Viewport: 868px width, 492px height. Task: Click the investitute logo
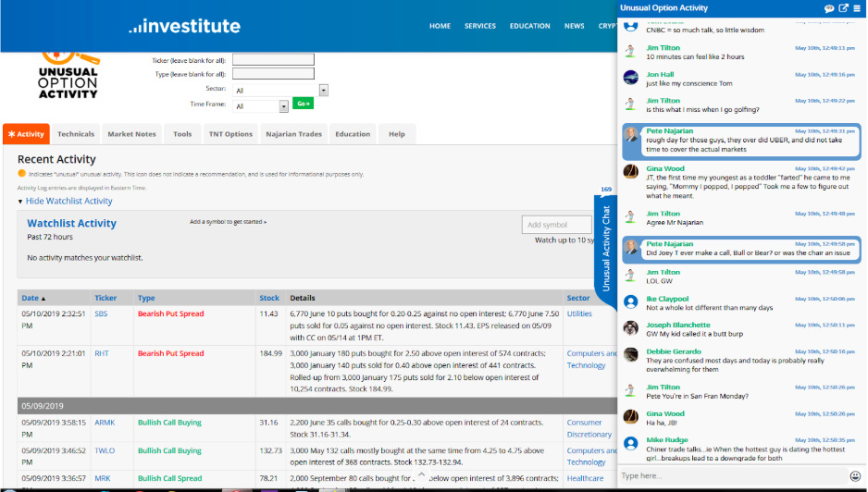click(184, 26)
